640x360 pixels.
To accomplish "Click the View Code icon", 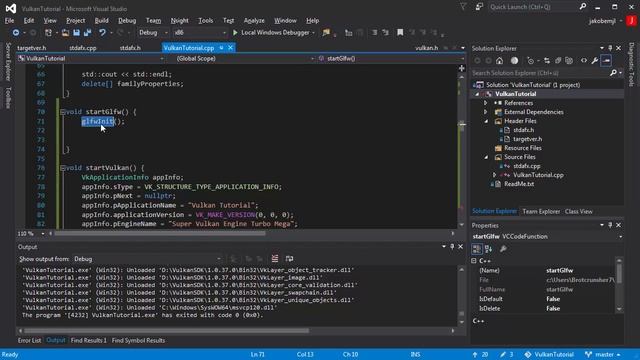I will (584, 61).
